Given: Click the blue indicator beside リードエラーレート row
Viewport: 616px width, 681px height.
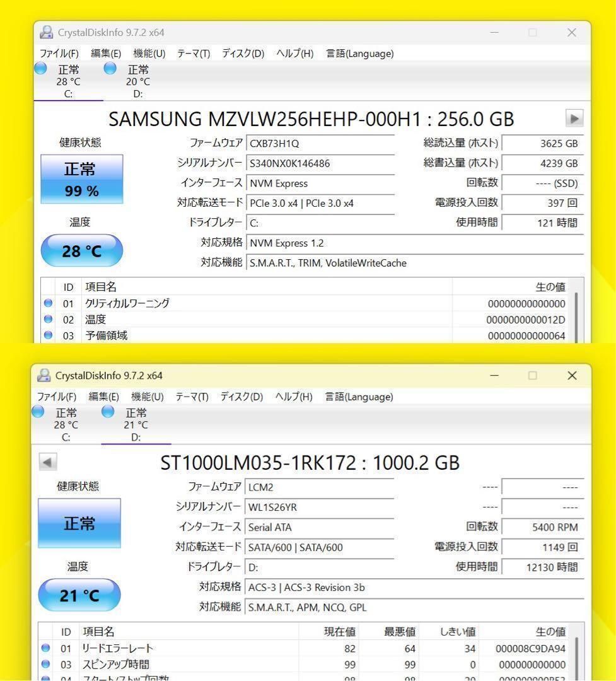Looking at the screenshot, I should coord(45,648).
